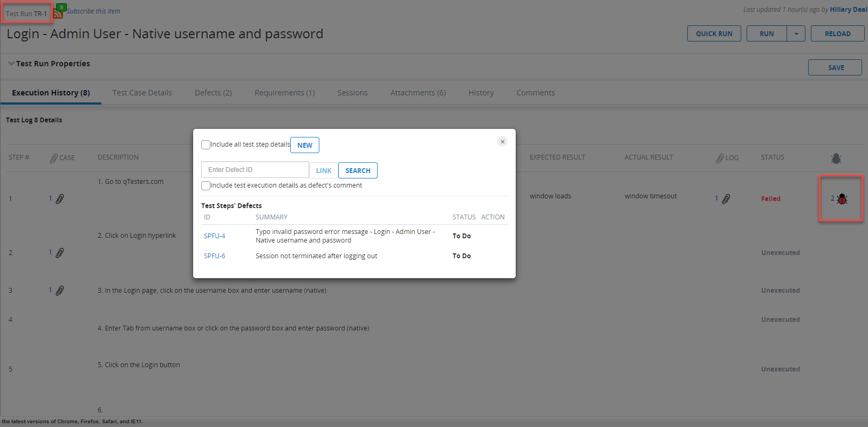
Task: Click the RSS subscribe feed icon
Action: pyautogui.click(x=58, y=13)
